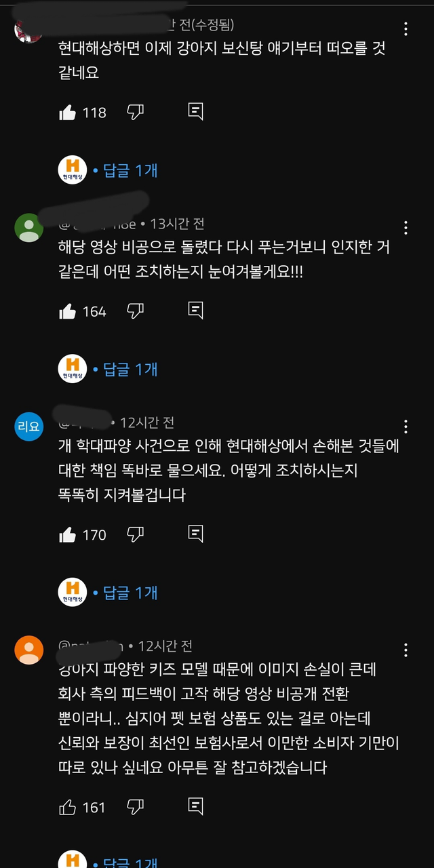Dislike the comment with 118 likes

[x=136, y=113]
